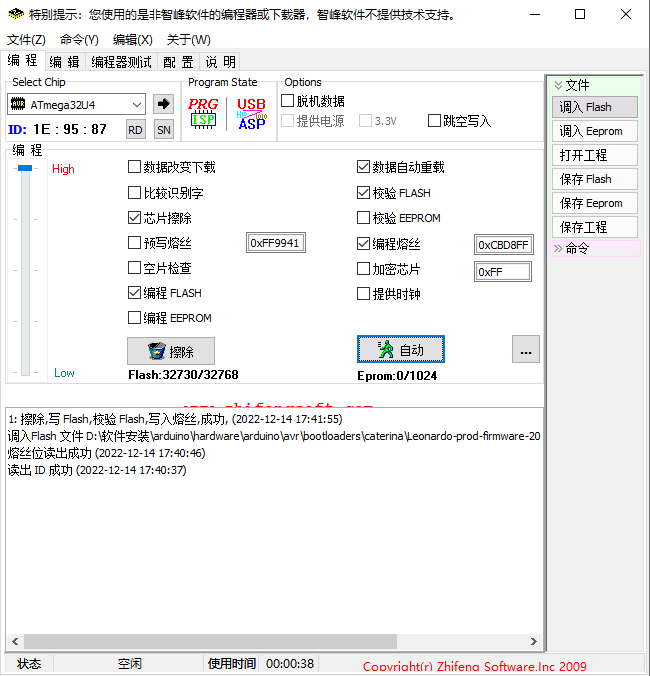This screenshot has width=650, height=676.
Task: Switch to the 说明 tab
Action: 220,62
